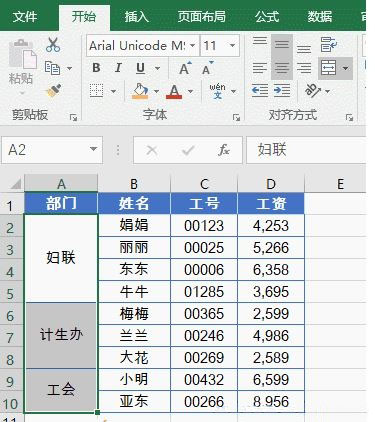The height and width of the screenshot is (422, 375).
Task: Open fill color dropdown arrow
Action: (156, 91)
